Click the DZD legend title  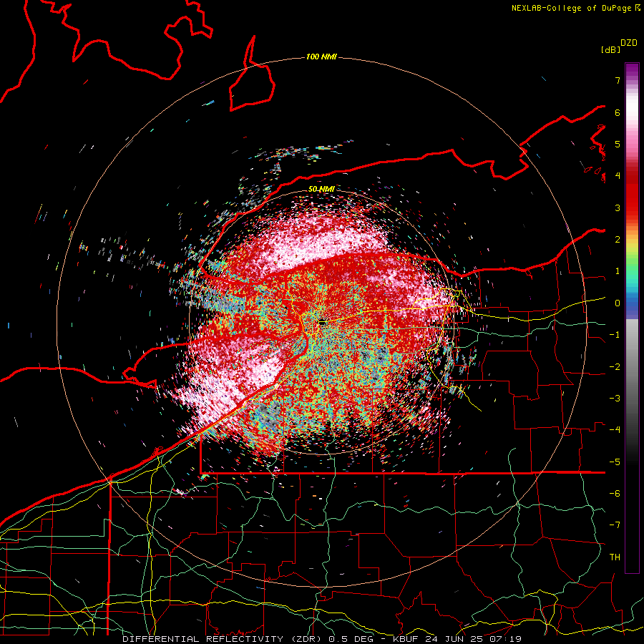point(629,43)
